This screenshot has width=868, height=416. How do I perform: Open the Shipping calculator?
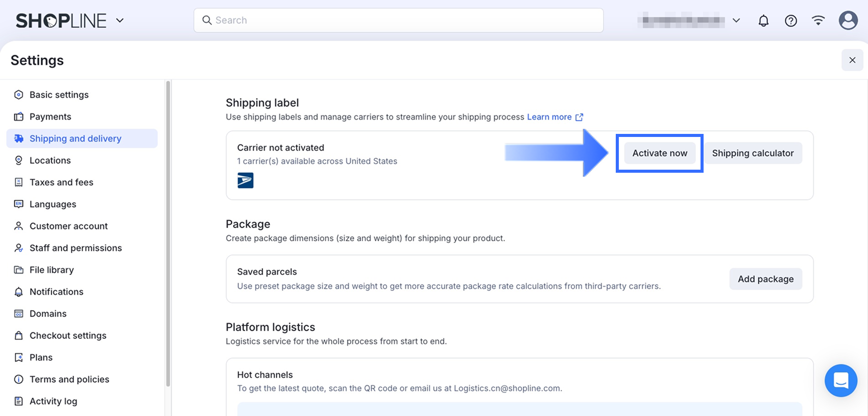(753, 153)
